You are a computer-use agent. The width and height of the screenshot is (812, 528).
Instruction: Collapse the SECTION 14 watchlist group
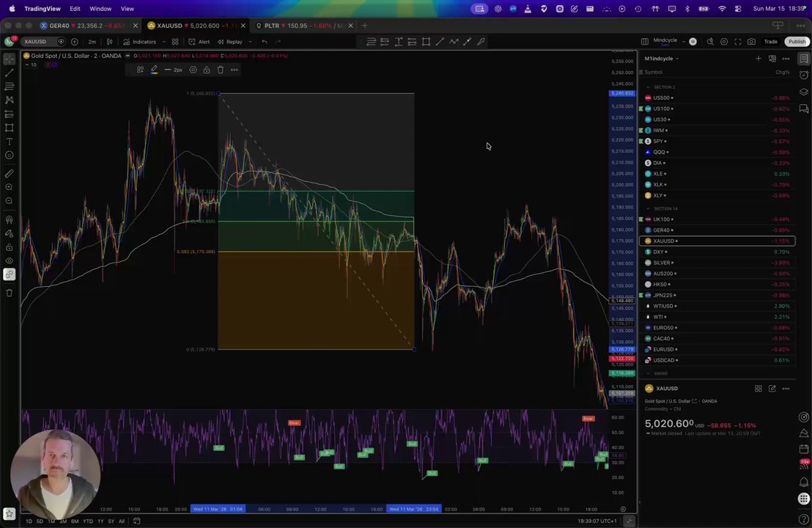click(649, 208)
